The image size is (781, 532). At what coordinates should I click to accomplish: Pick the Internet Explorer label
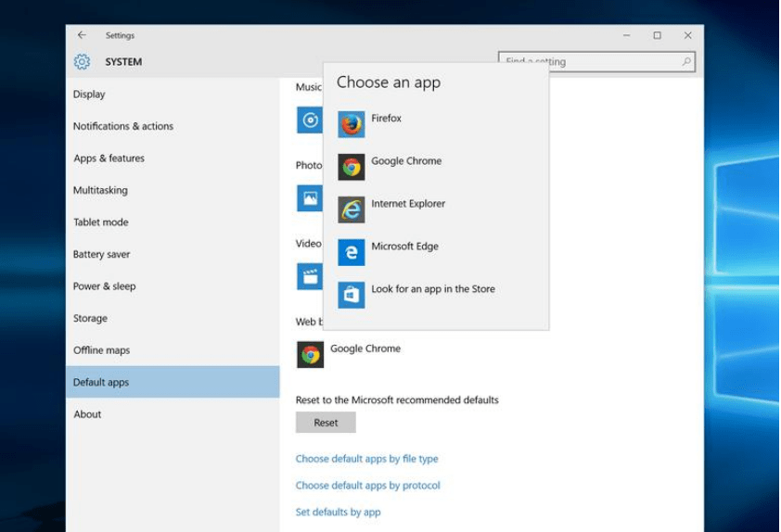click(408, 204)
